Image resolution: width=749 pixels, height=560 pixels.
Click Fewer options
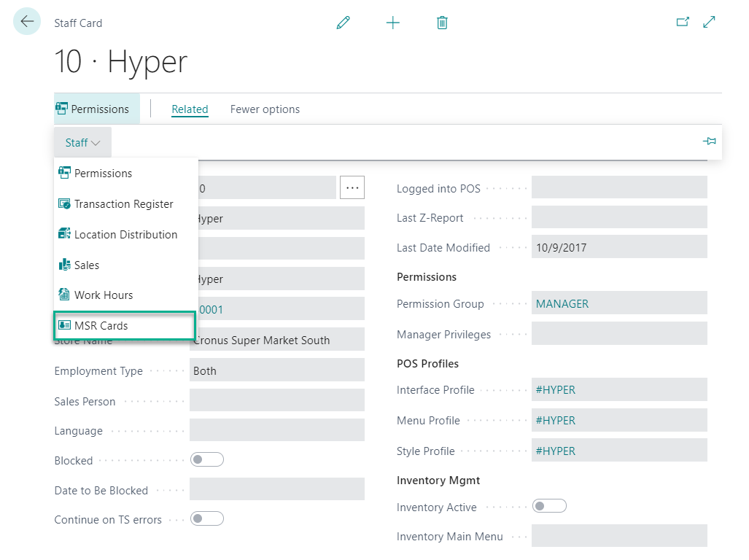click(x=265, y=109)
